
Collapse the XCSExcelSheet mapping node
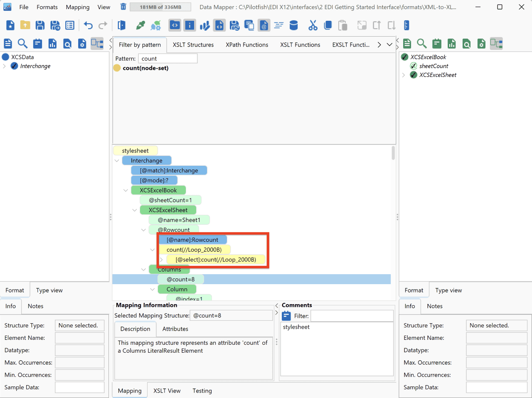tap(135, 210)
